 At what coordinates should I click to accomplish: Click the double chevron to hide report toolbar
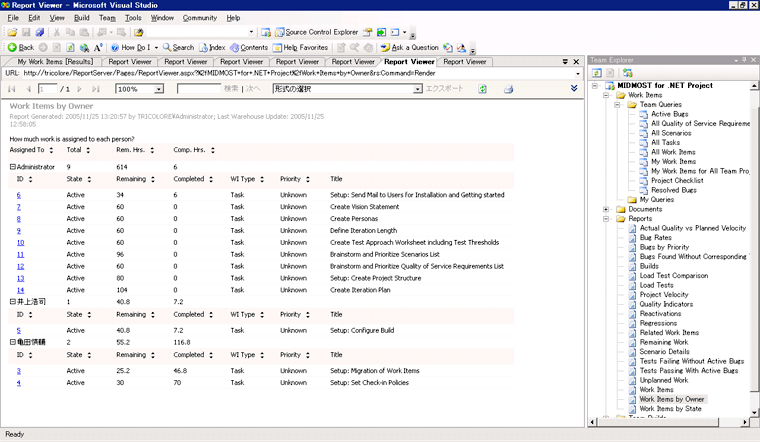(574, 88)
